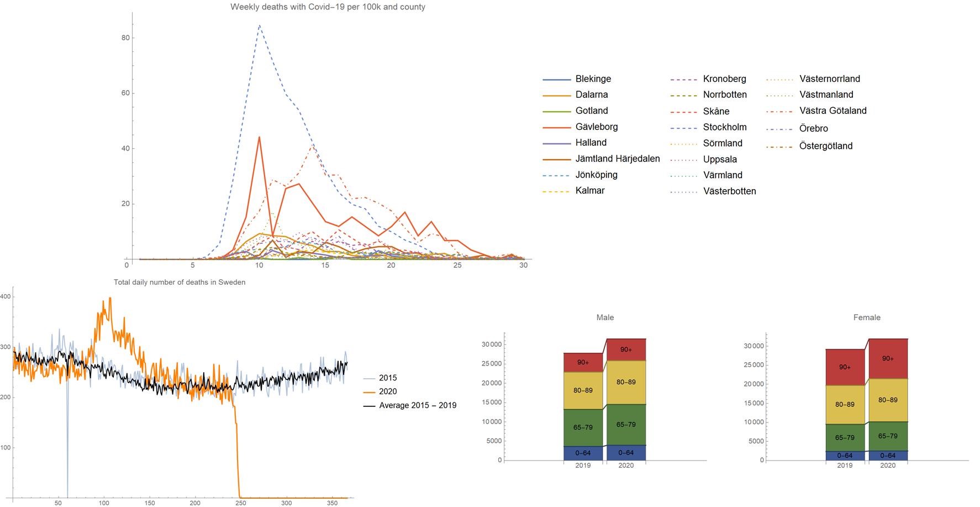
Task: Click the Dalarna orange line swatch
Action: [x=556, y=95]
